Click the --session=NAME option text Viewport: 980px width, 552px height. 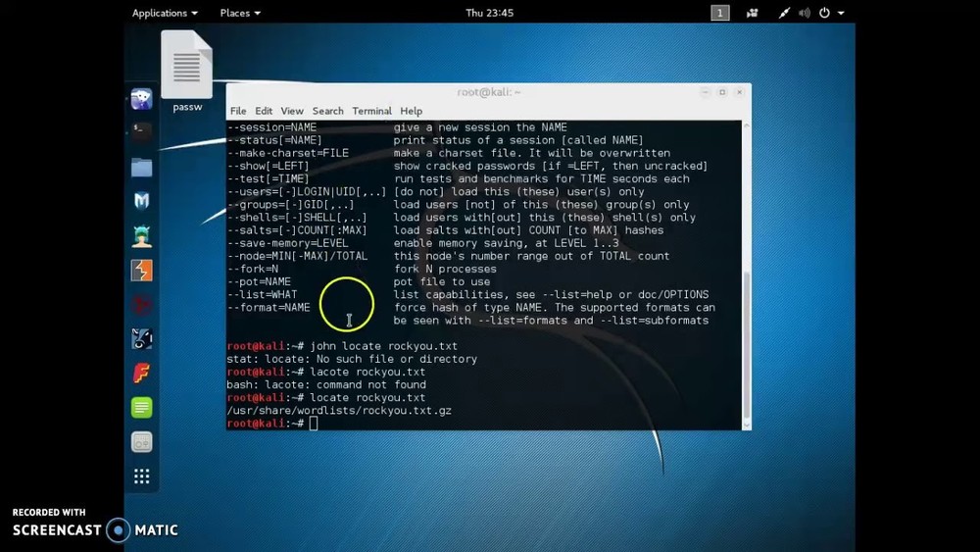pos(271,126)
